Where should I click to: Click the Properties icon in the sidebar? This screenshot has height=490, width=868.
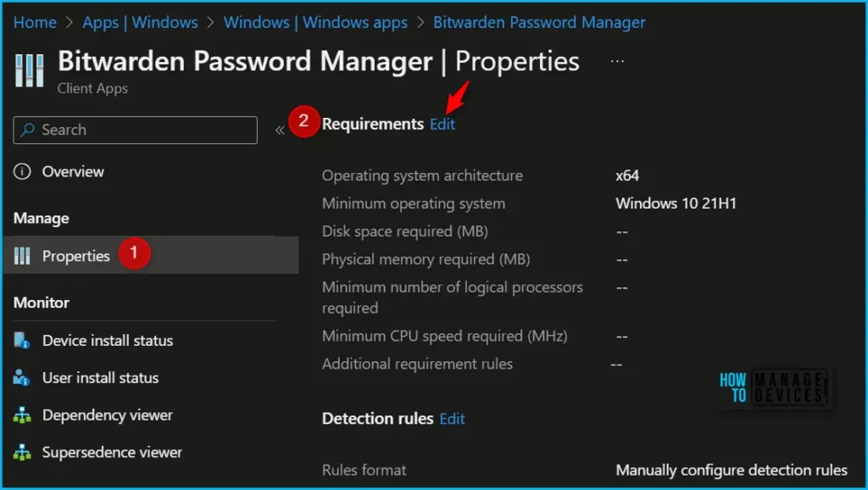tap(22, 256)
